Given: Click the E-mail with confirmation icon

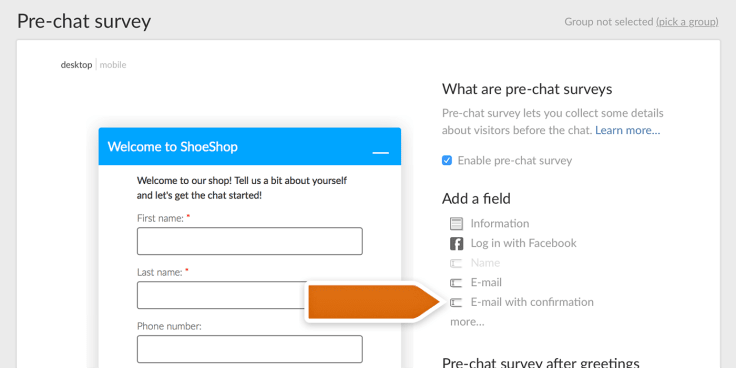Looking at the screenshot, I should pyautogui.click(x=456, y=302).
